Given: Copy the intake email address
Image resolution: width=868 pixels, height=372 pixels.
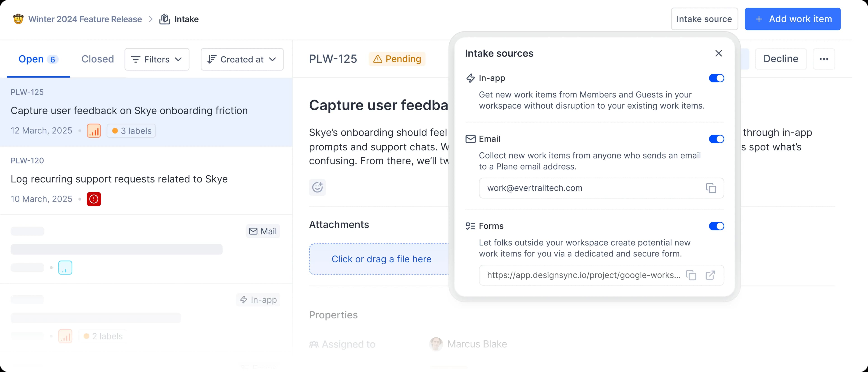Looking at the screenshot, I should tap(711, 188).
